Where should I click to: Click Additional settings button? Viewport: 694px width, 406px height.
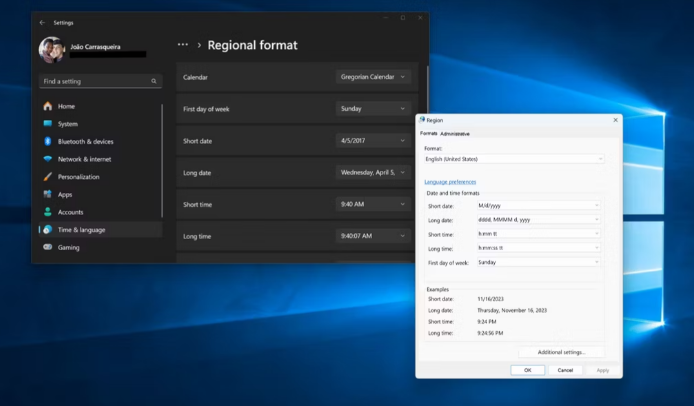click(x=561, y=352)
